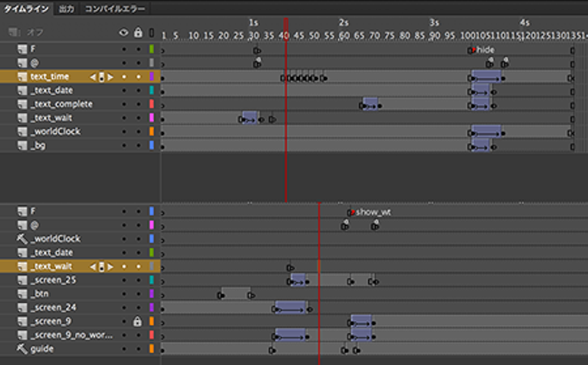Select the _text_complete layer
The height and width of the screenshot is (365, 588).
click(x=62, y=104)
